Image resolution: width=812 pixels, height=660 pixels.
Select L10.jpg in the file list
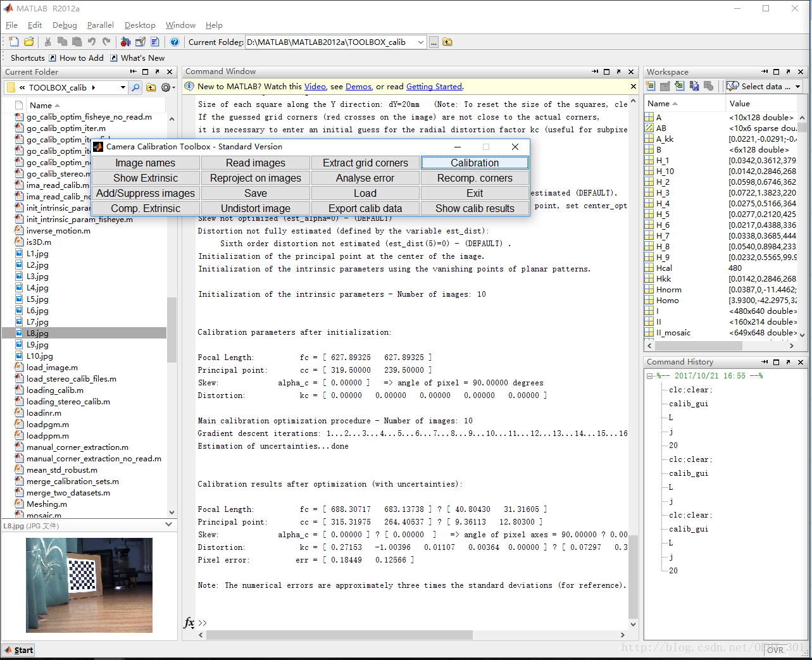40,356
